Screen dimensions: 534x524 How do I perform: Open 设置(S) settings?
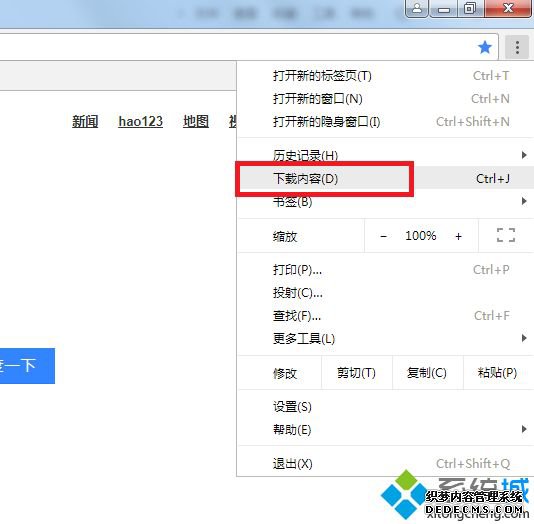[x=385, y=407]
